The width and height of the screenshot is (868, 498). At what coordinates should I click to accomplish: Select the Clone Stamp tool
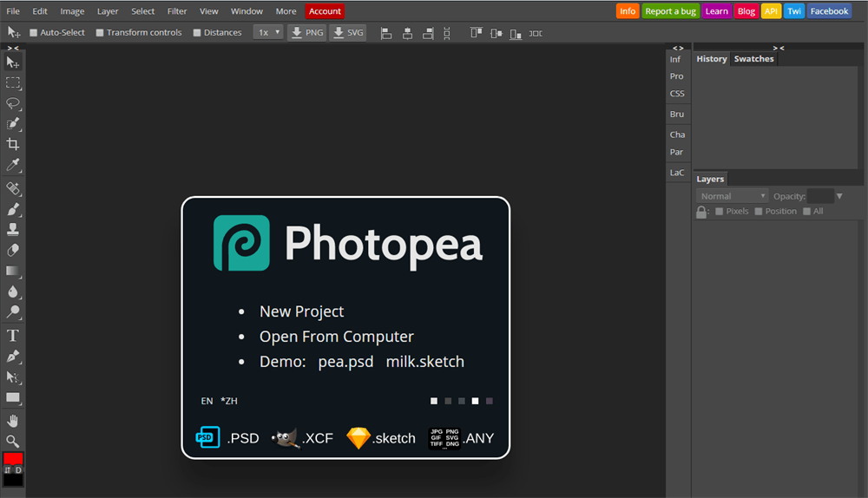(x=13, y=230)
